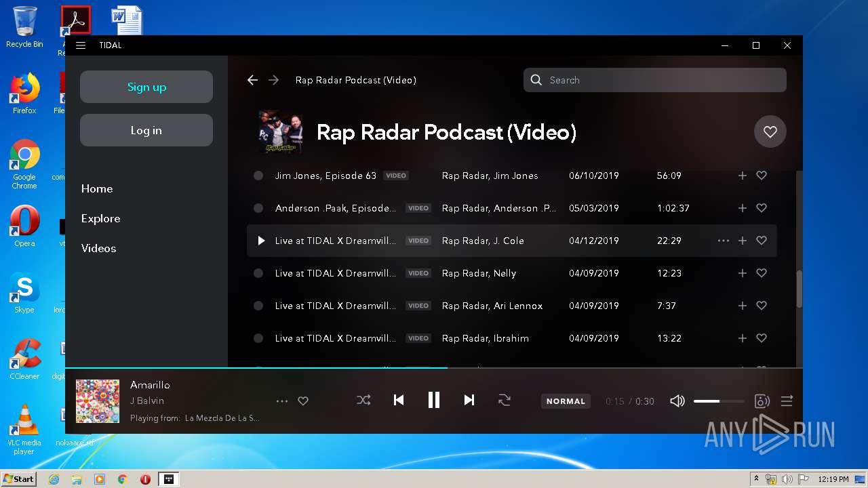Open the 'Rap Radar, Jim Jones' artist link
The width and height of the screenshot is (868, 488).
[x=490, y=176]
